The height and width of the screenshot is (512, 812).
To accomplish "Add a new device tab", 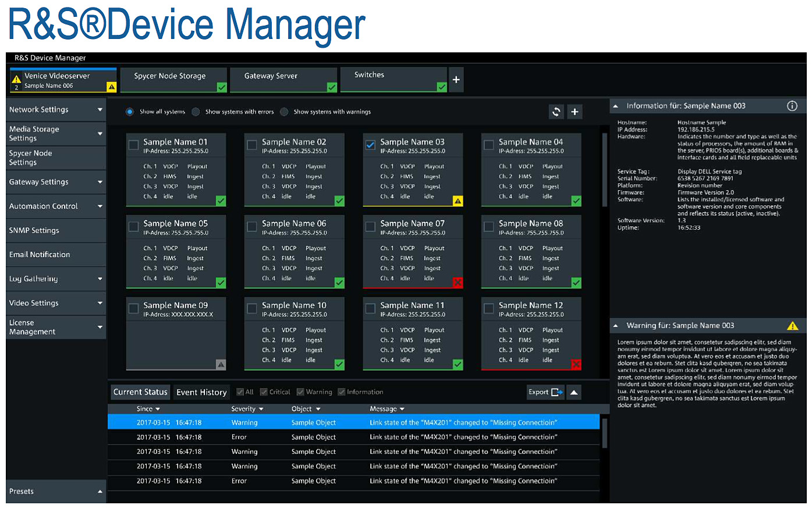I will 456,80.
